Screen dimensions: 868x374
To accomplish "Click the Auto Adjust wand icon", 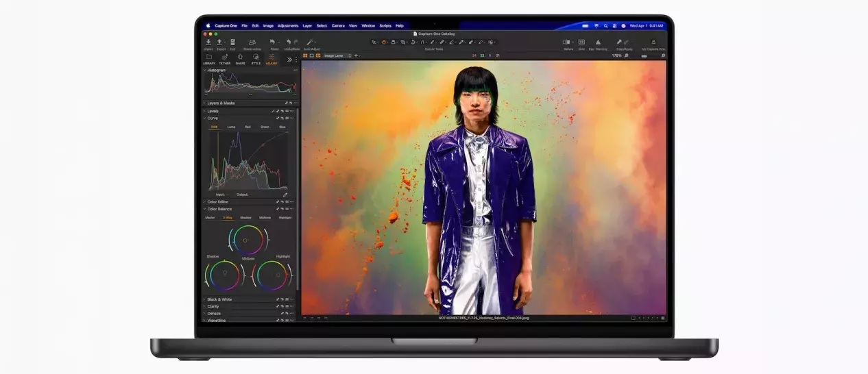I will click(x=311, y=42).
